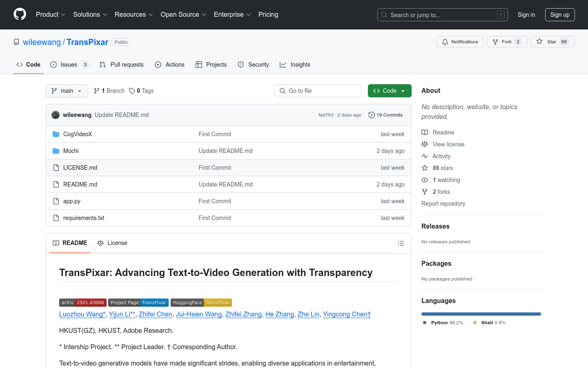Click the Sign up button

[x=560, y=15]
